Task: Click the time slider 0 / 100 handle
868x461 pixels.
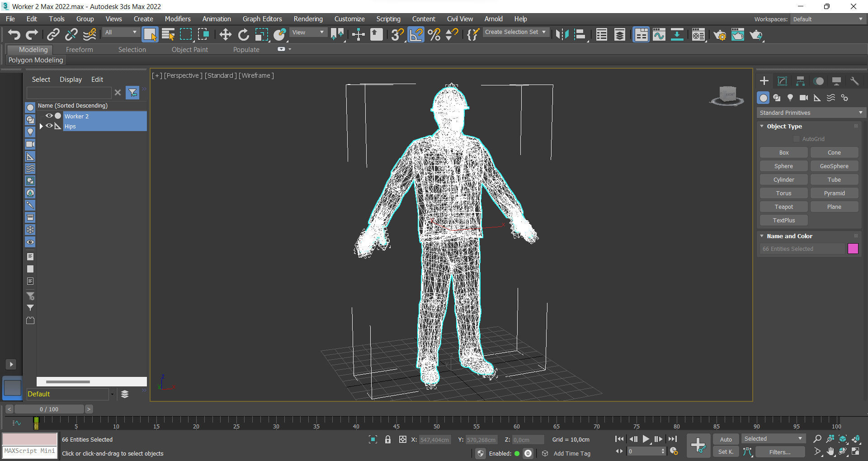Action: tap(49, 409)
